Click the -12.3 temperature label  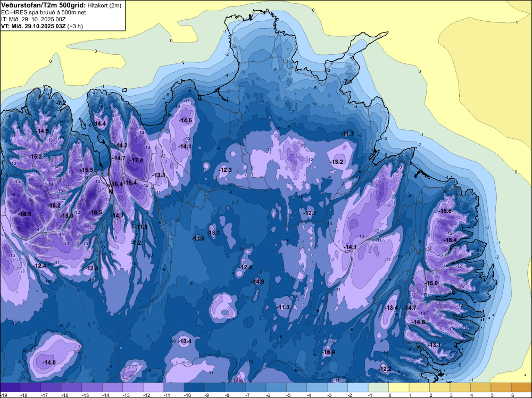[x=226, y=170]
